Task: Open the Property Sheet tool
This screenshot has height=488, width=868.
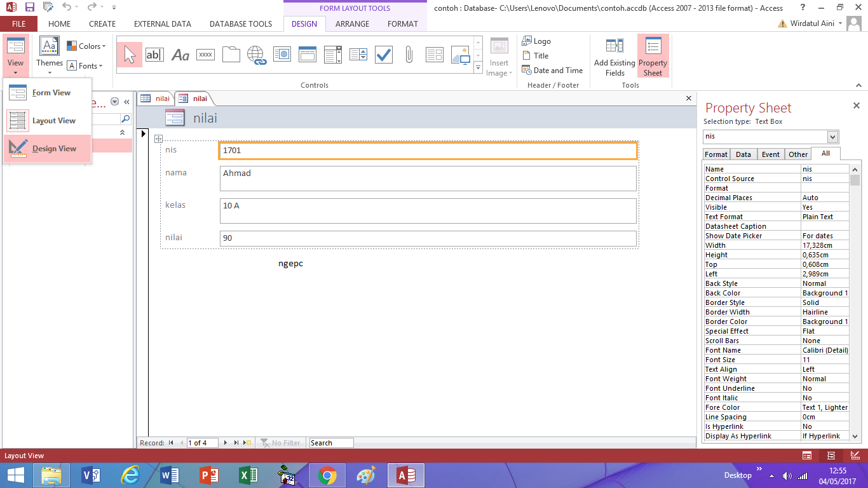Action: 653,56
